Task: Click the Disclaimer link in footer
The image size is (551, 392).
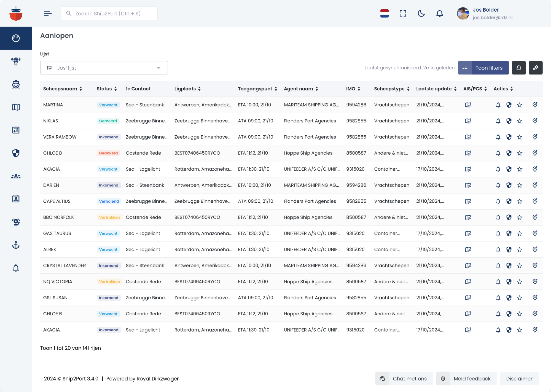Action: [x=519, y=378]
